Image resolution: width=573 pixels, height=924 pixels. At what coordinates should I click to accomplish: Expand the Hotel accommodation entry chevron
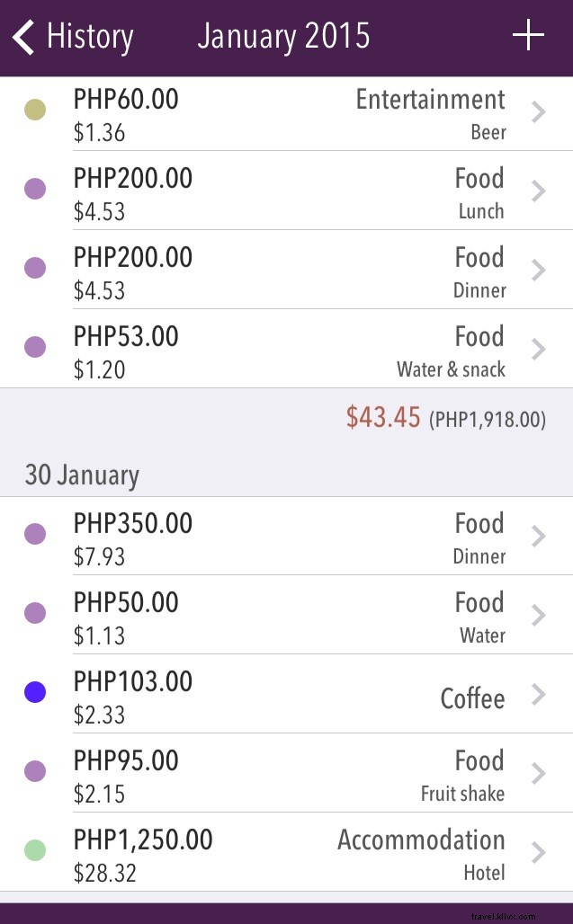538,850
